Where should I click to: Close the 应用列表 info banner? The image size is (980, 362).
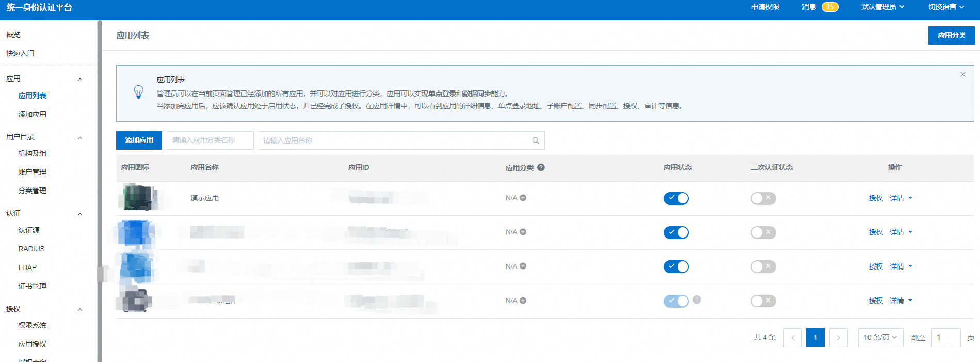point(962,74)
